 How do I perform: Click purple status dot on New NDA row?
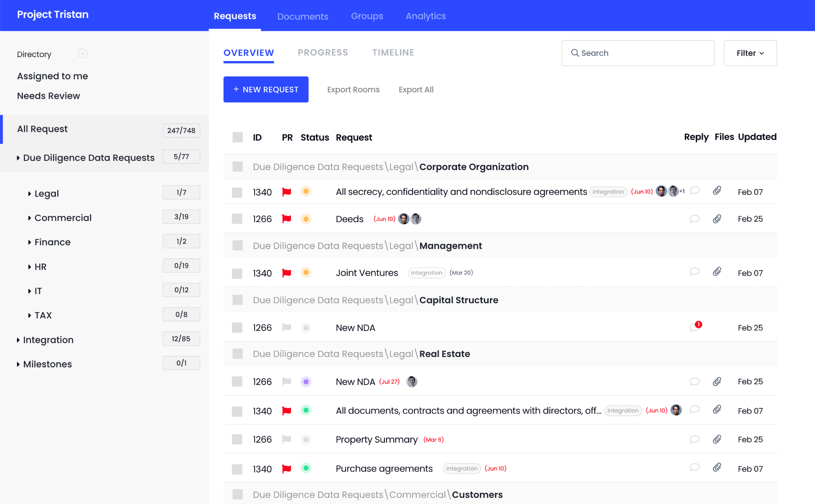point(306,382)
